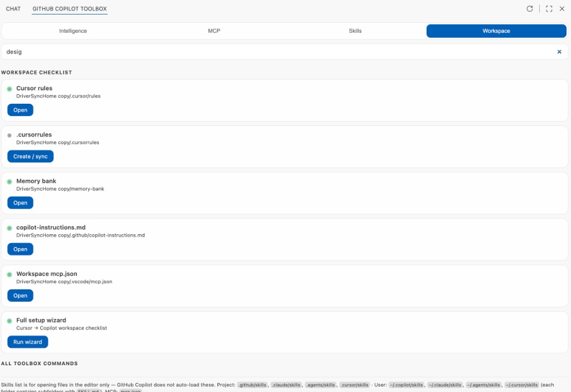Image resolution: width=571 pixels, height=392 pixels.
Task: Clear the search field using the X icon
Action: click(x=559, y=51)
